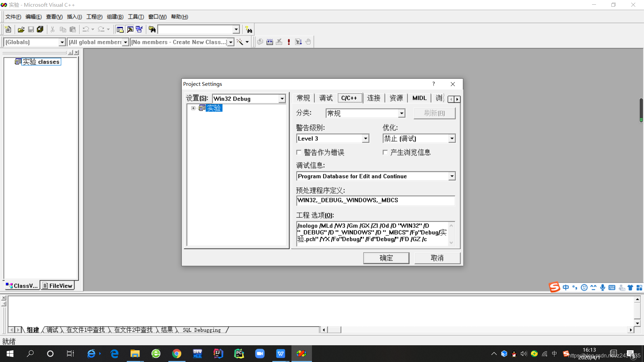
Task: Click the output pane scroll down arrow
Action: point(637,323)
